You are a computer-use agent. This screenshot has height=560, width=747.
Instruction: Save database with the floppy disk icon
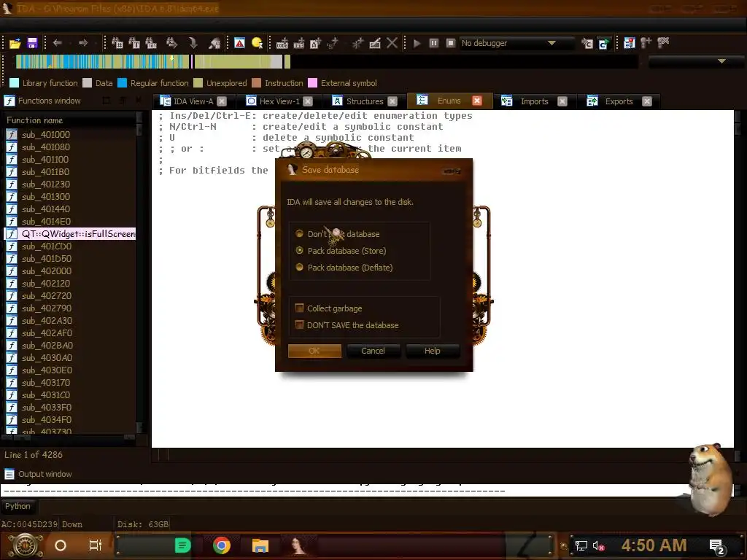pyautogui.click(x=32, y=43)
